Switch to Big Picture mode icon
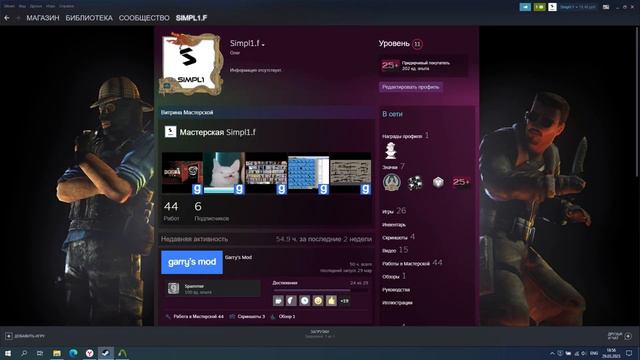 point(606,7)
